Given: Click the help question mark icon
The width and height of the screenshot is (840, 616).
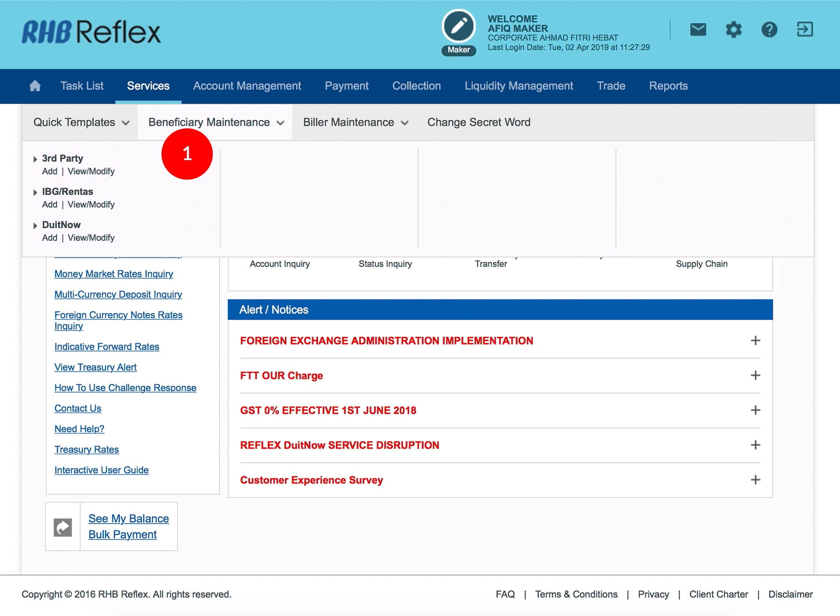Looking at the screenshot, I should (x=769, y=30).
